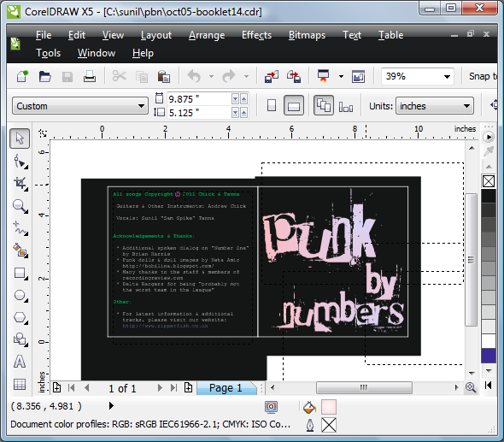The height and width of the screenshot is (442, 504).
Task: Expand the Application Launcher arrow
Action: 341,77
